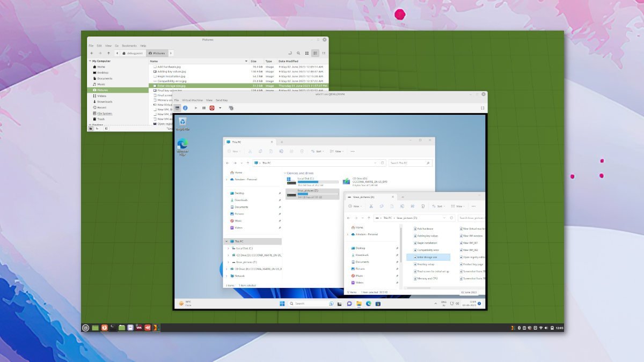
Task: Open Pictures in linux_pictures sidebar
Action: click(360, 269)
